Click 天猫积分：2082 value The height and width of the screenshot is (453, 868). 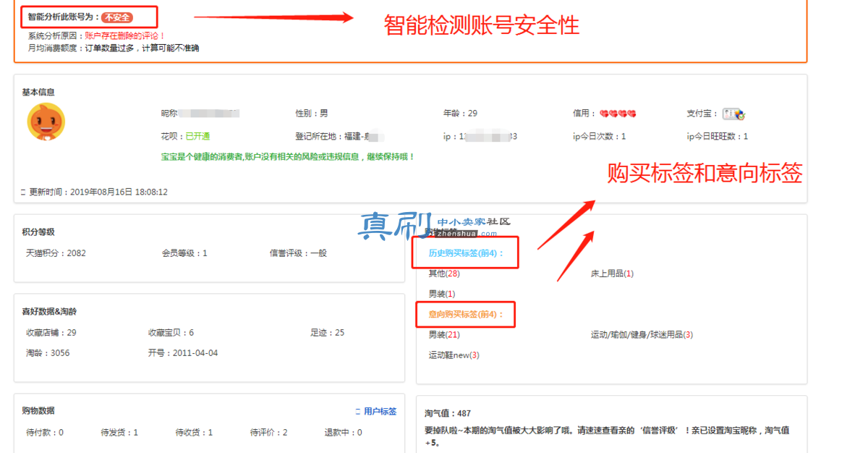56,253
